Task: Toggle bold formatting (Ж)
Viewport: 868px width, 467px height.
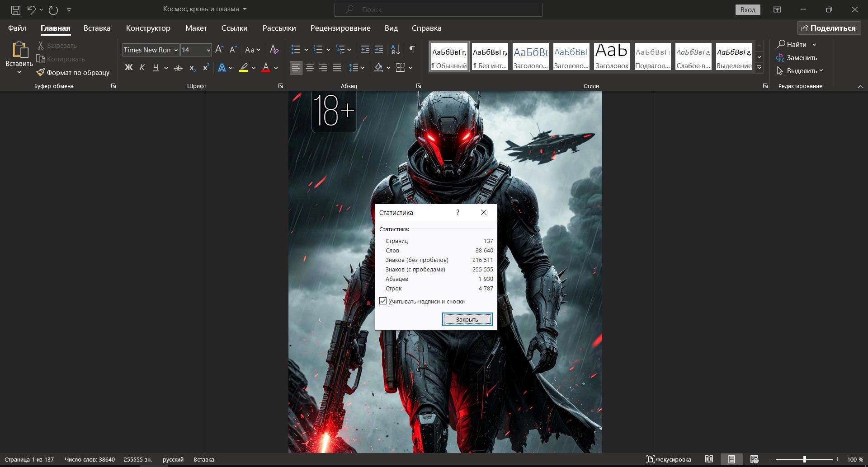Action: tap(128, 68)
